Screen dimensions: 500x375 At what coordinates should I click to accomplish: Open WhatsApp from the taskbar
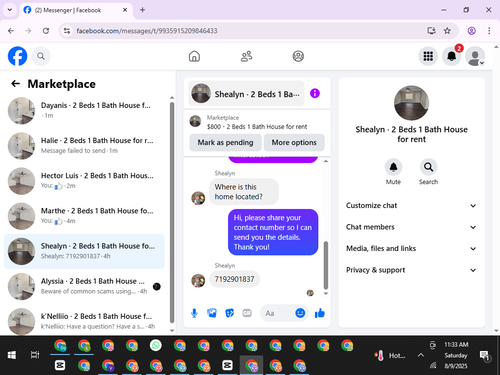(x=156, y=345)
